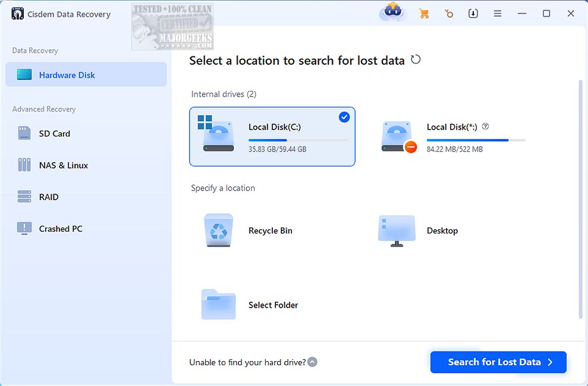
Task: Click the download/import icon in title bar
Action: pos(473,14)
